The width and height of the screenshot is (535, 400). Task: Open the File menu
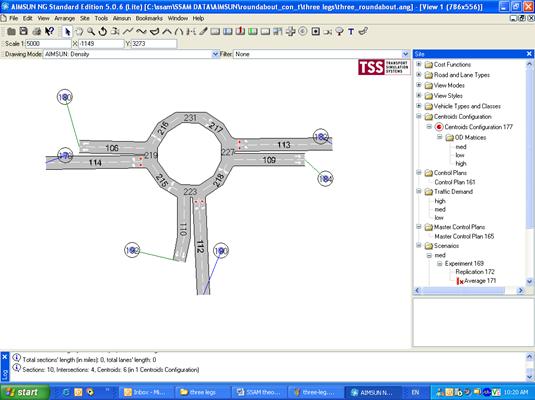click(x=14, y=18)
